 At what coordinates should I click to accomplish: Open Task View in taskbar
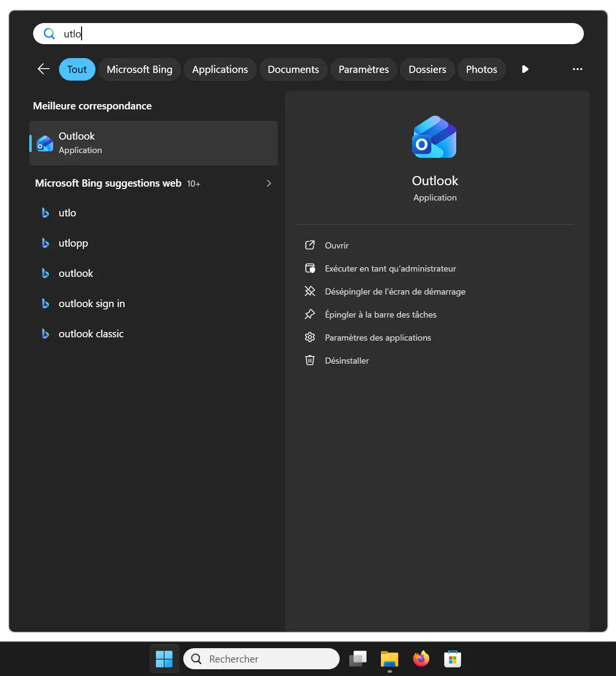358,659
